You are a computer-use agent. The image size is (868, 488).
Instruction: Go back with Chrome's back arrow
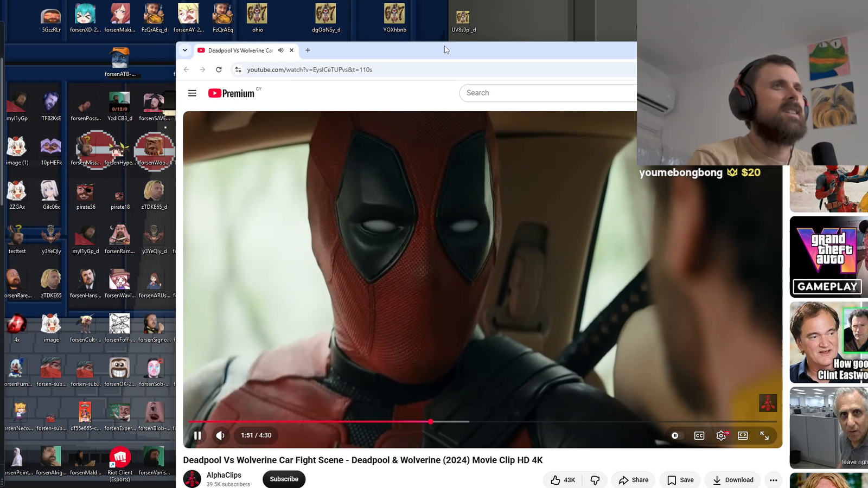(187, 69)
